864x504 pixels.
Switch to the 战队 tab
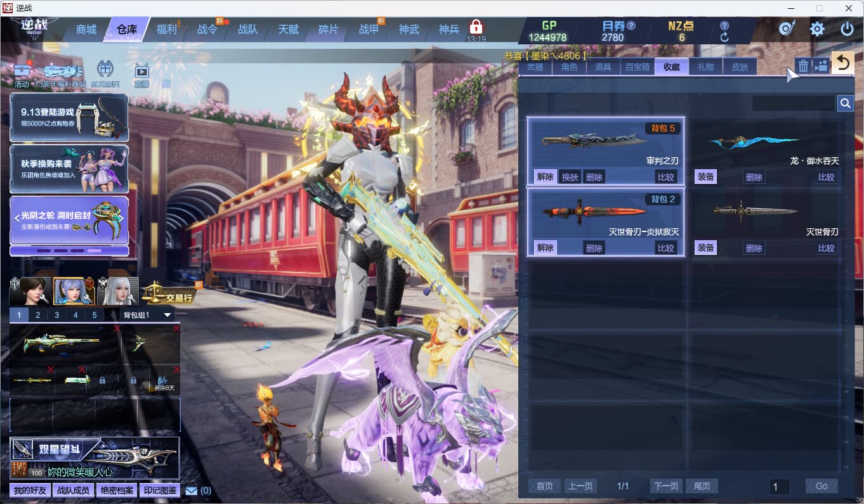(247, 30)
